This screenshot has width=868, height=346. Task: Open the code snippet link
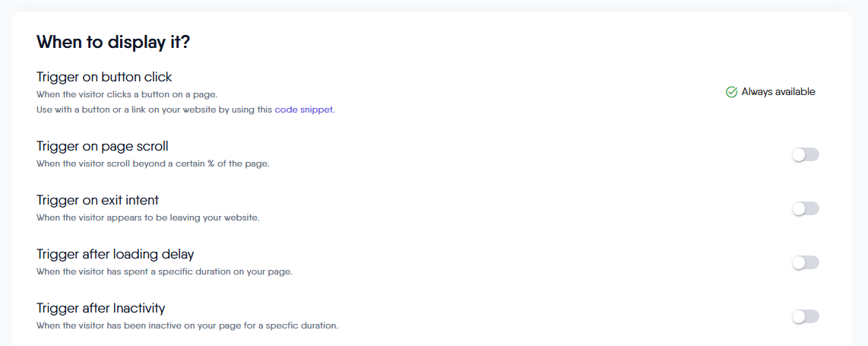point(304,110)
